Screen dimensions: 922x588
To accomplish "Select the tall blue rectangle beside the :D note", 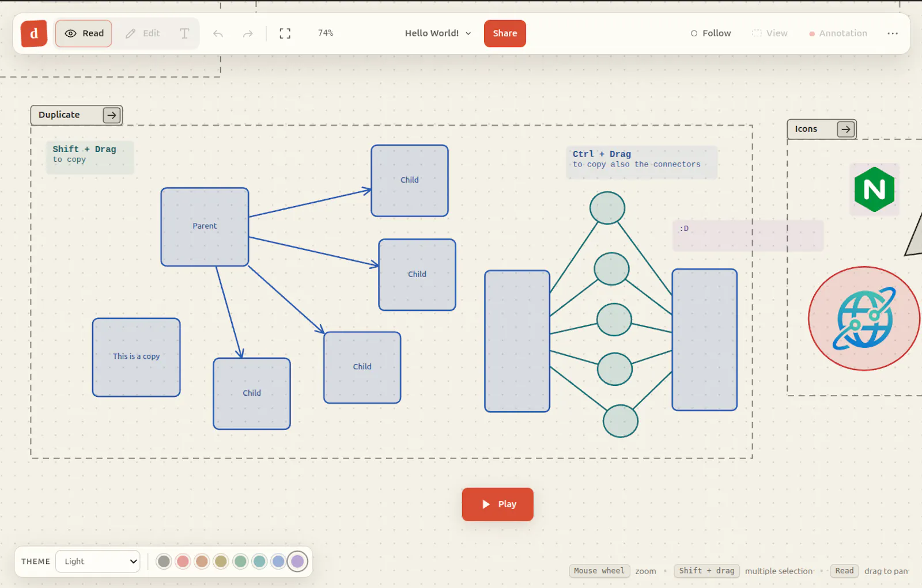I will coord(704,340).
